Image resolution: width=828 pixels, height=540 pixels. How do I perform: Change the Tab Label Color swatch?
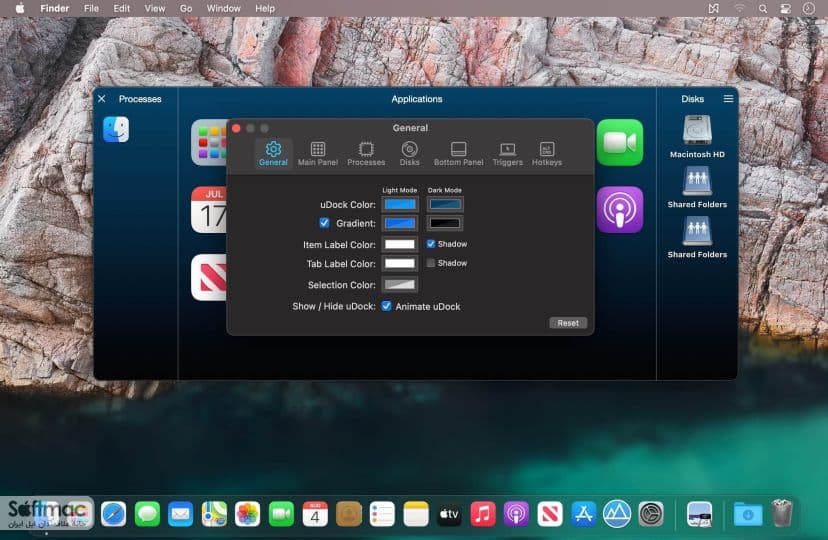400,263
